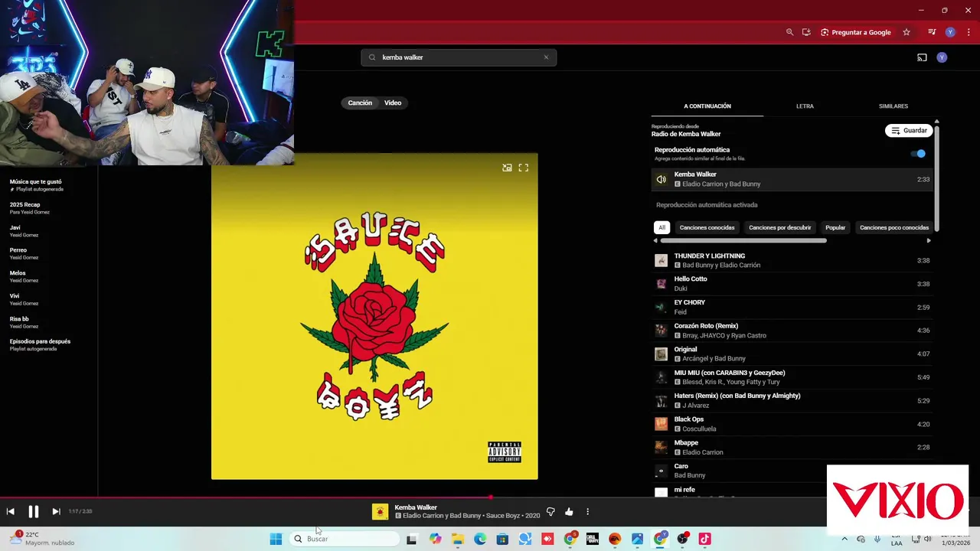Skip to the next track
The height and width of the screenshot is (551, 980).
coord(56,511)
